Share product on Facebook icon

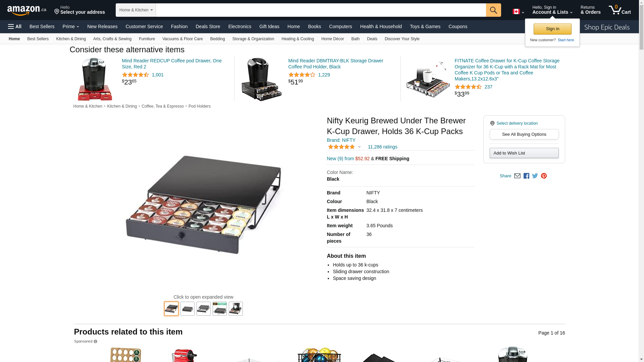pos(526,176)
